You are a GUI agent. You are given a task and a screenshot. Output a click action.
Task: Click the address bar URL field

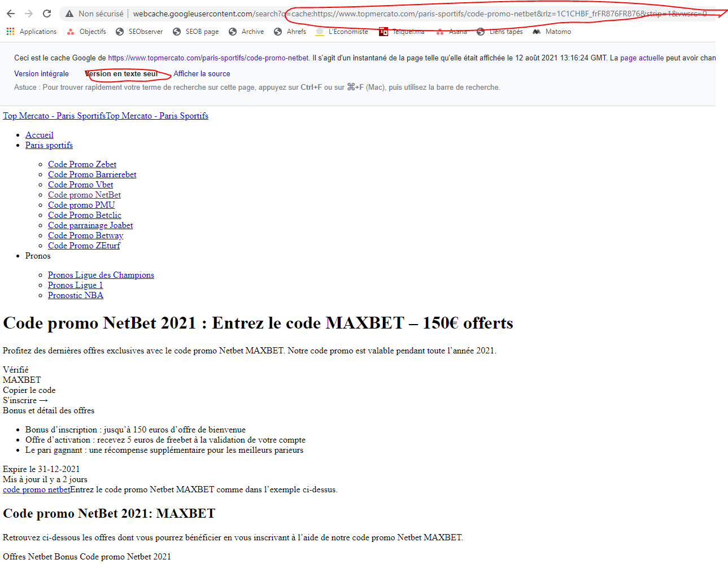395,14
